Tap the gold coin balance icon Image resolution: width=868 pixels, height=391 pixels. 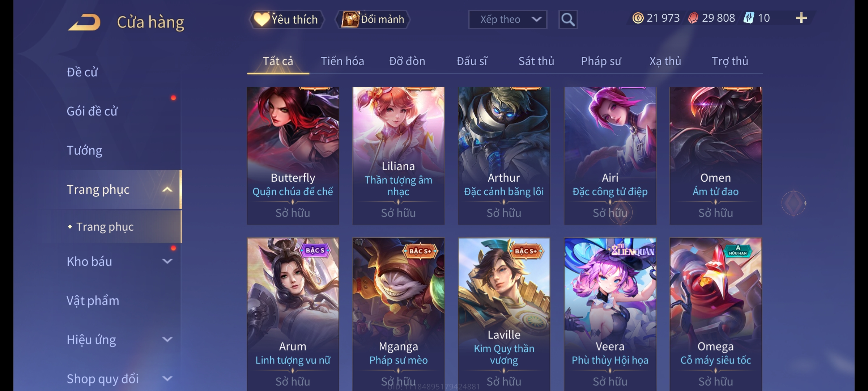click(638, 18)
